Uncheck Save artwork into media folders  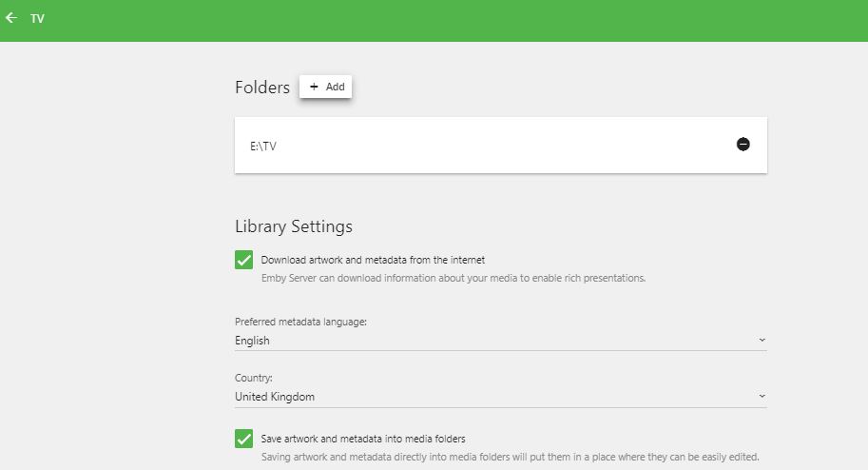[244, 439]
